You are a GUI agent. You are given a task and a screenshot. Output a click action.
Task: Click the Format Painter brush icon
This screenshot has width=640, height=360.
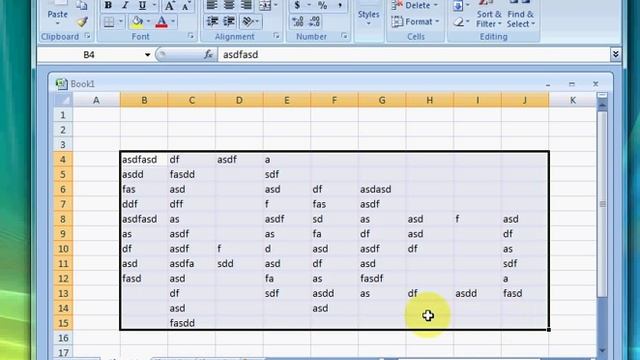pyautogui.click(x=82, y=22)
